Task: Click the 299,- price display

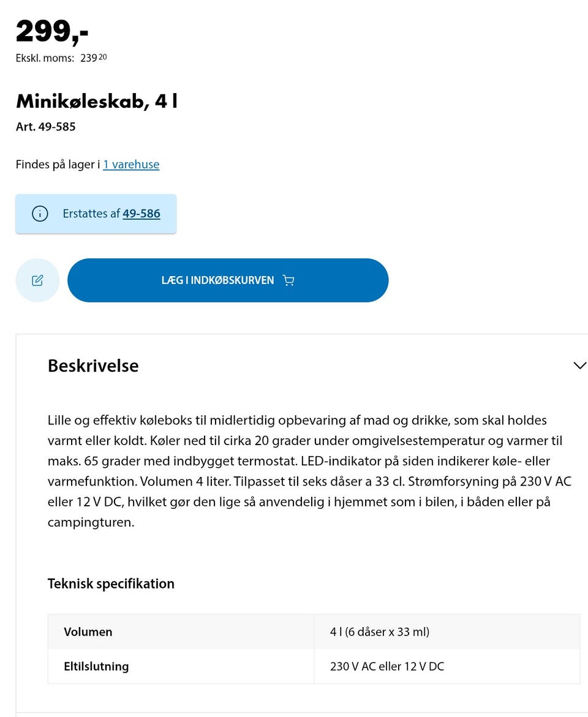Action: click(51, 29)
